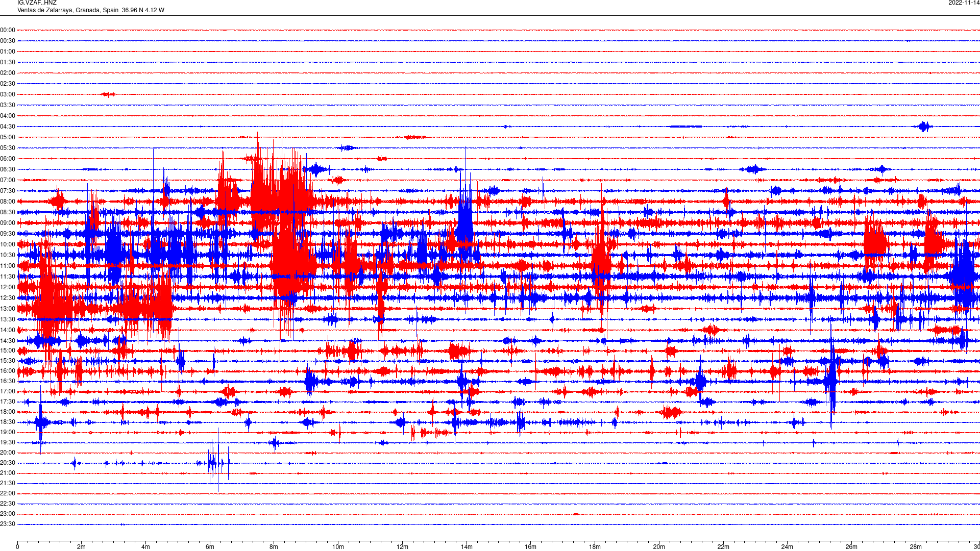
Task: Select the 14:00 time row label
Action: tap(8, 330)
